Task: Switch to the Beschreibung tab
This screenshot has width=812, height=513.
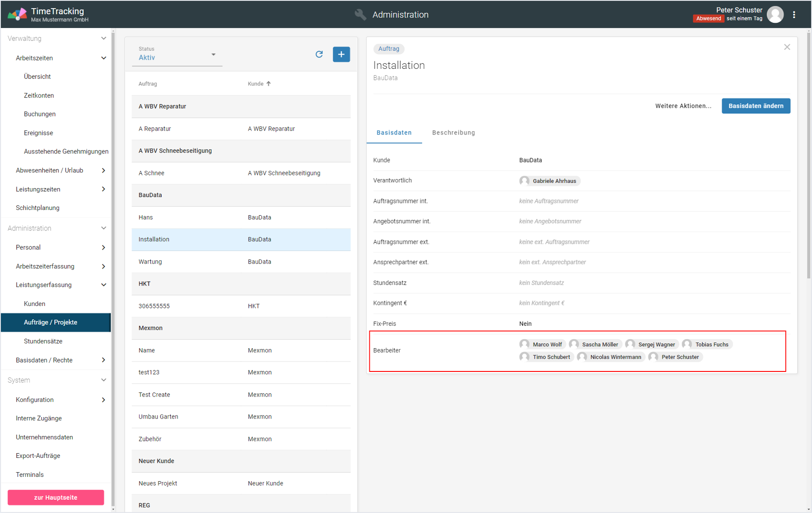Action: point(453,133)
